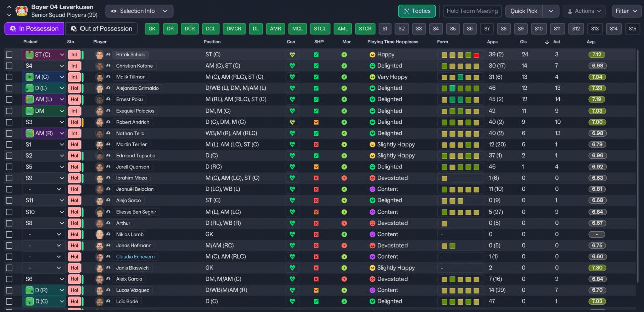Open Loïc Badé's D (C) picked dropdown

[44, 301]
